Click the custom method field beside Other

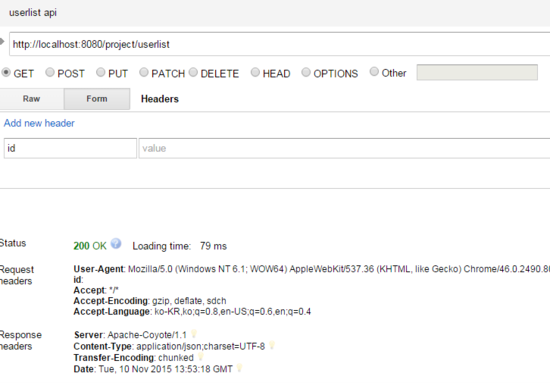477,72
